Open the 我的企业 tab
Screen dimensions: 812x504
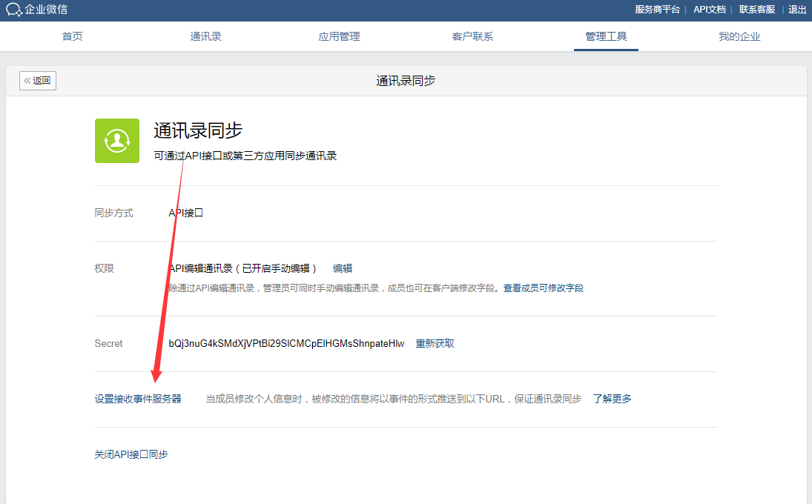(739, 36)
